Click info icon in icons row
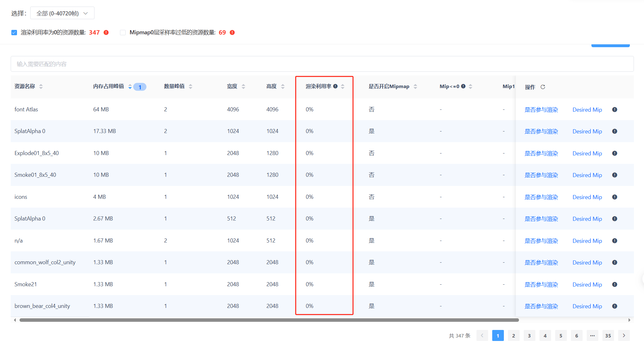This screenshot has height=346, width=644. tap(614, 197)
